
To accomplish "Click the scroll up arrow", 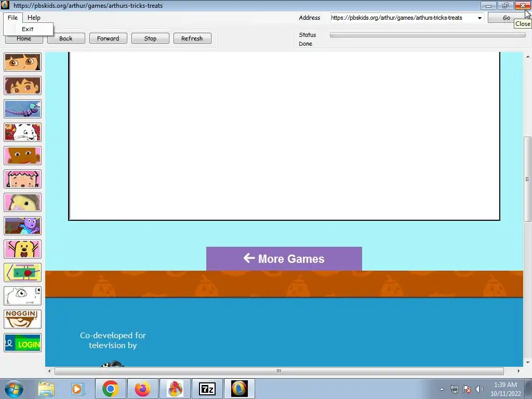I will (528, 56).
